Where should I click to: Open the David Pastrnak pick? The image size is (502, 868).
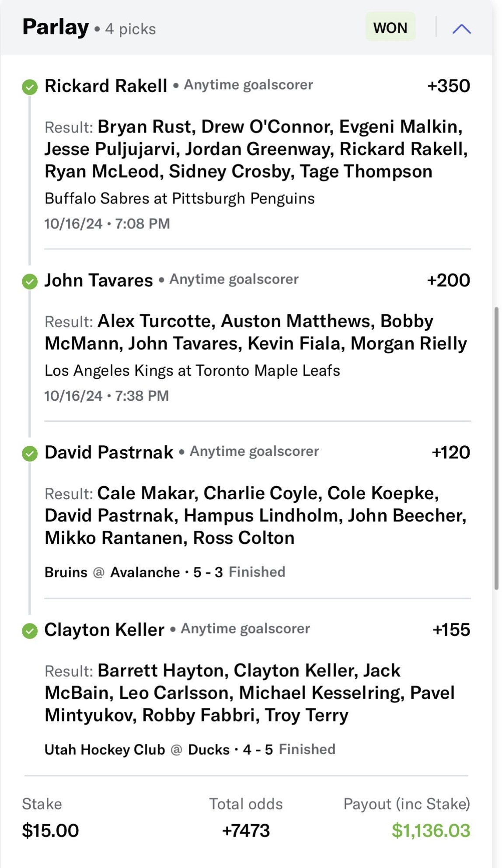point(109,452)
